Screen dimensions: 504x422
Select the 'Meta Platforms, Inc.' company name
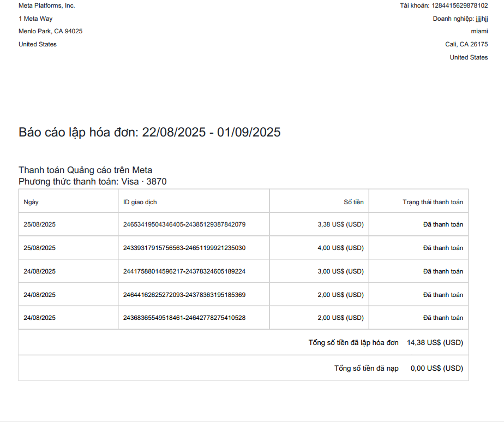[x=46, y=5]
